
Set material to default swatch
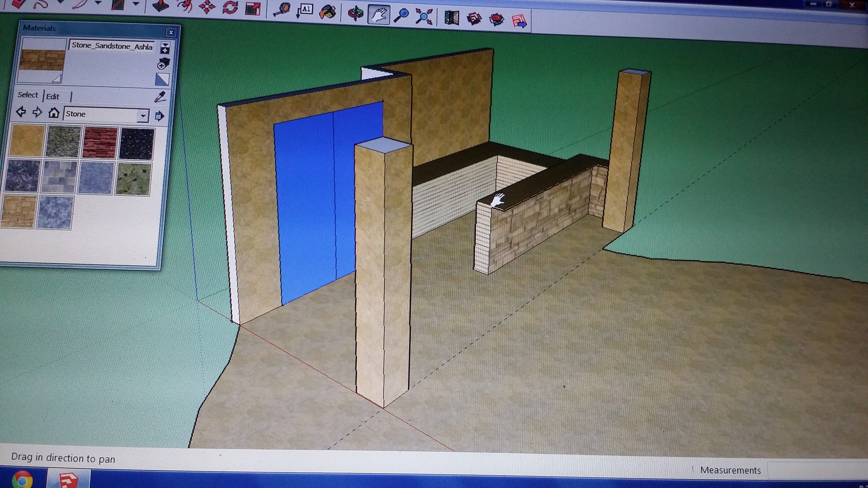click(162, 80)
